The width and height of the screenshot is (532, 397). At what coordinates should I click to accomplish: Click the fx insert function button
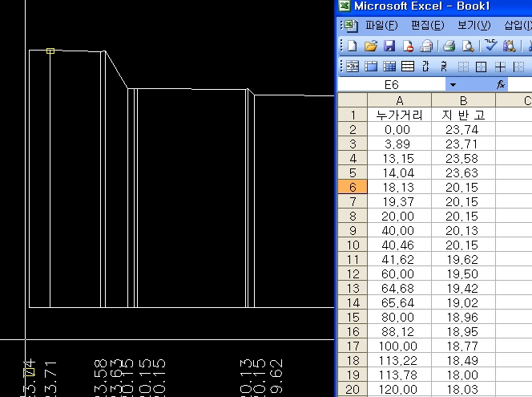tap(501, 84)
